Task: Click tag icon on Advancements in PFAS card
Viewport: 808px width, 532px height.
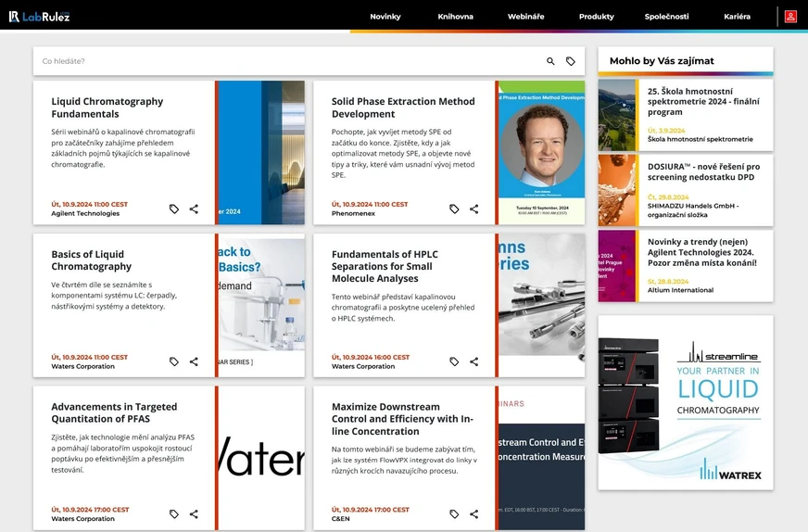Action: (174, 514)
